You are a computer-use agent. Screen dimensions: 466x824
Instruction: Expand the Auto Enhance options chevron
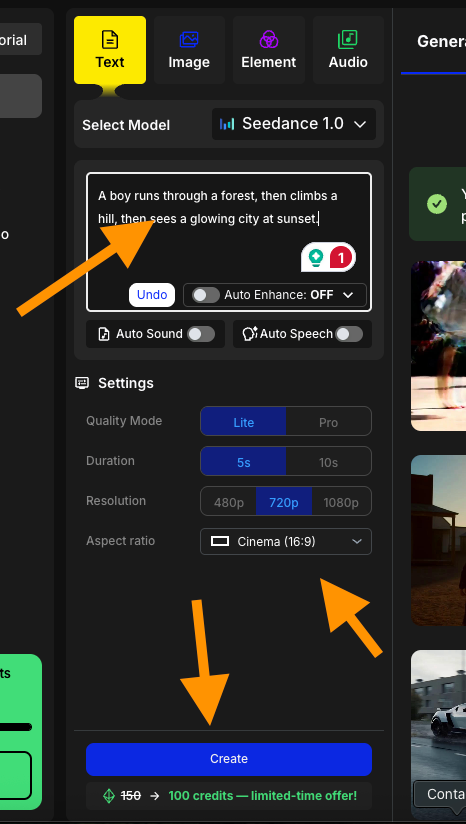(348, 295)
